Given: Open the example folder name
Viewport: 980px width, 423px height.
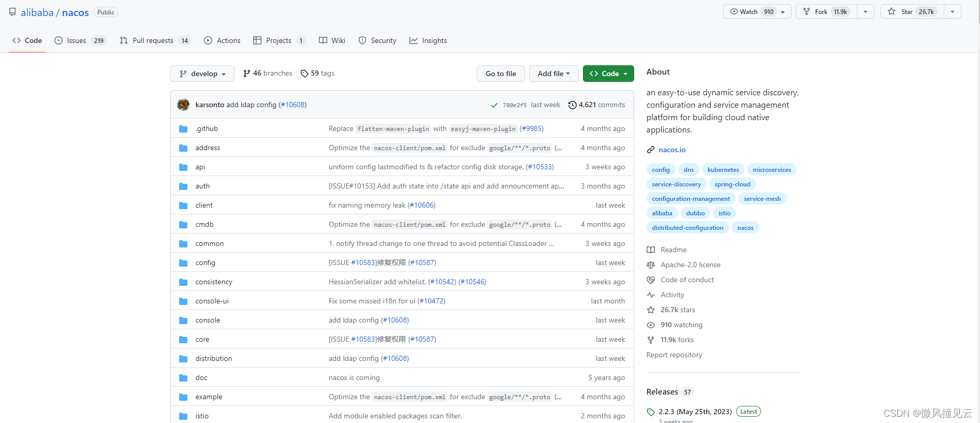Looking at the screenshot, I should tap(209, 397).
